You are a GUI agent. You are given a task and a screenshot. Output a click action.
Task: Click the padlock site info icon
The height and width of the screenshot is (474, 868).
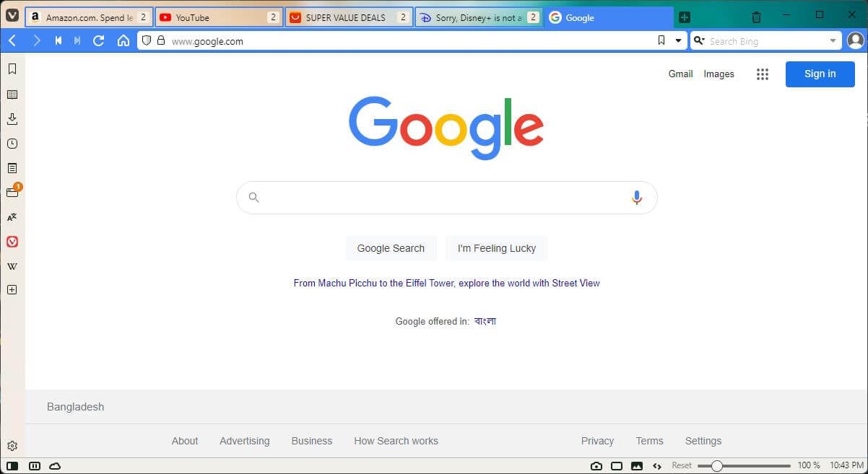point(161,40)
